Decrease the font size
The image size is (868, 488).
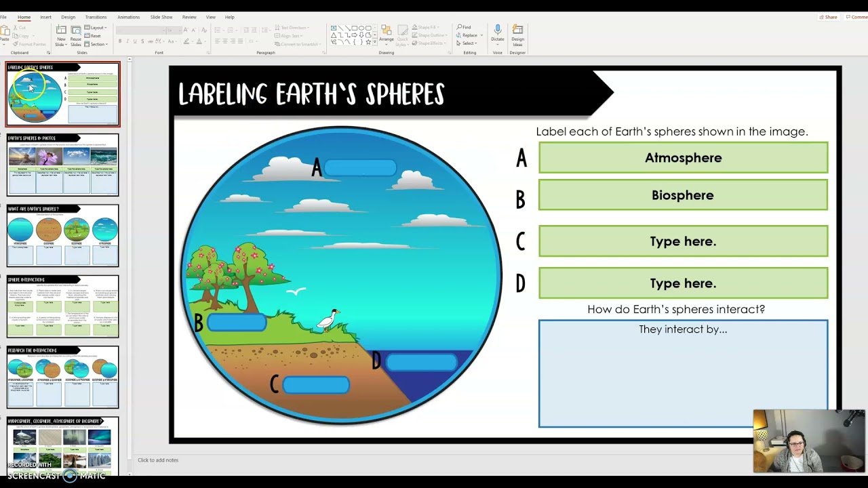click(193, 30)
